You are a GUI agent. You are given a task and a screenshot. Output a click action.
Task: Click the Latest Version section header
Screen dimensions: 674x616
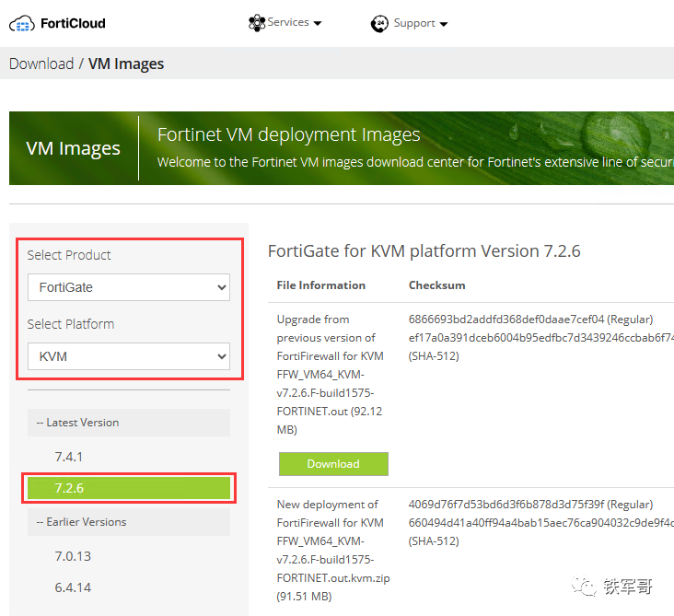[129, 423]
